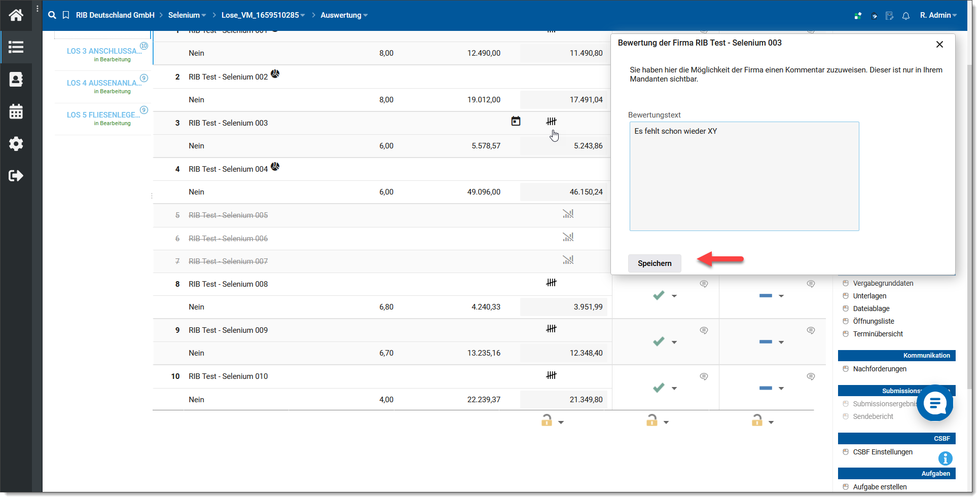Open the settings gear in the sidebar
980x500 pixels.
[16, 144]
